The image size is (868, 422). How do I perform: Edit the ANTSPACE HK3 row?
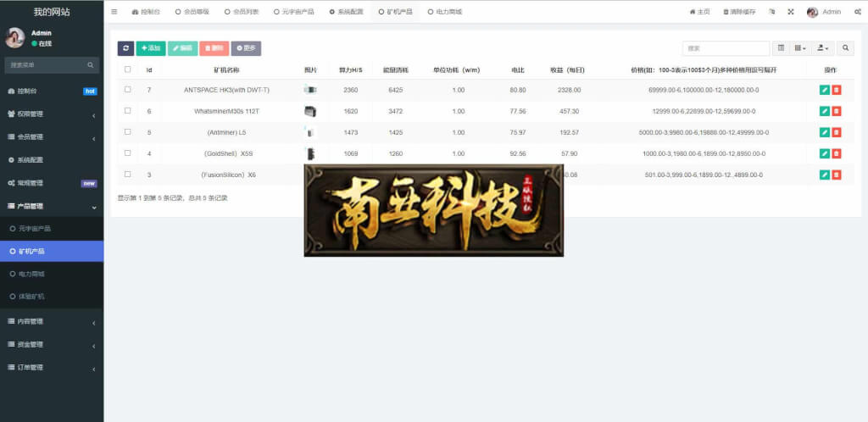coord(824,90)
